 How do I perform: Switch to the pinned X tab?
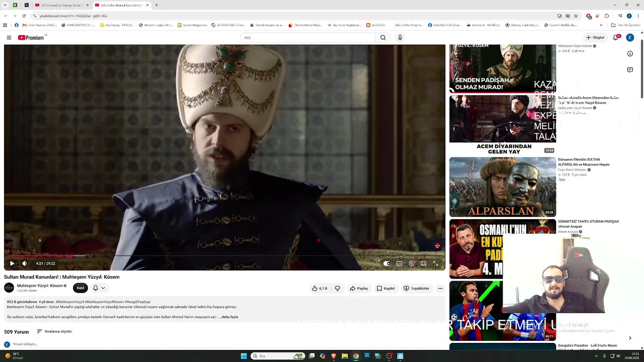pos(27,5)
